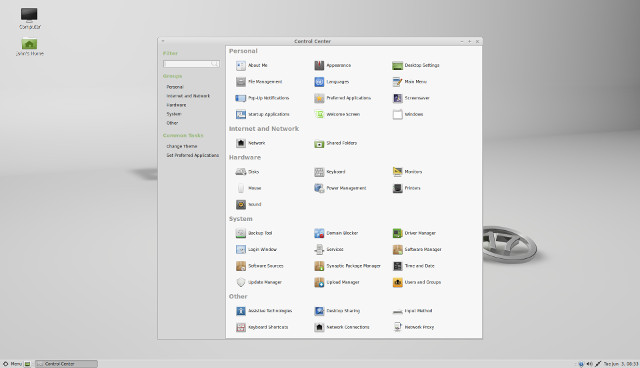Open Sound settings icon

[241, 204]
